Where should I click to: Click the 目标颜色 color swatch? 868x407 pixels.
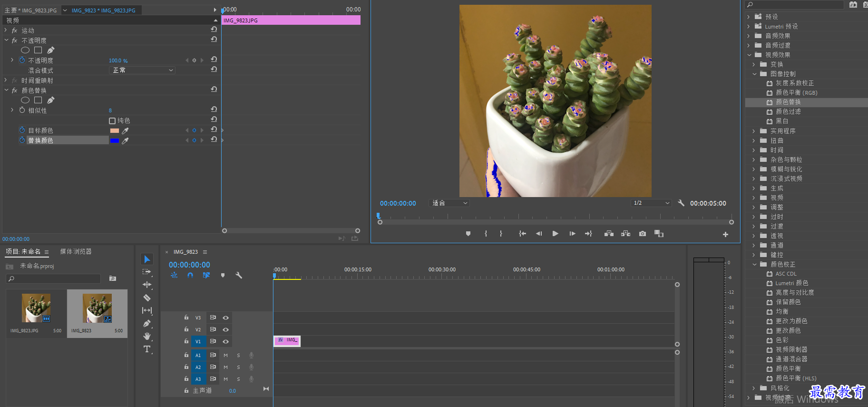[115, 130]
